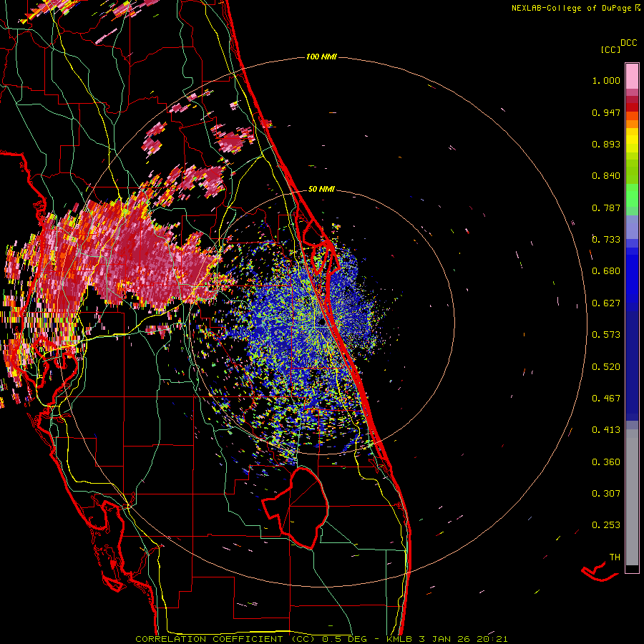Viewport: 644px width, 644px height.
Task: Click the 0.253 scale value
Action: pyautogui.click(x=606, y=525)
